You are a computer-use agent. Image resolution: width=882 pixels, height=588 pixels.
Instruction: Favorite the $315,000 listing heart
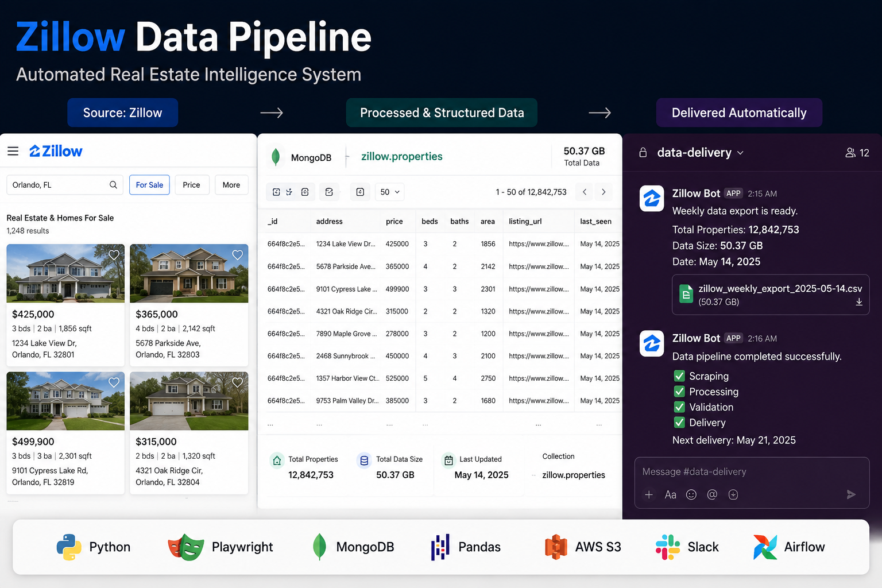point(237,382)
